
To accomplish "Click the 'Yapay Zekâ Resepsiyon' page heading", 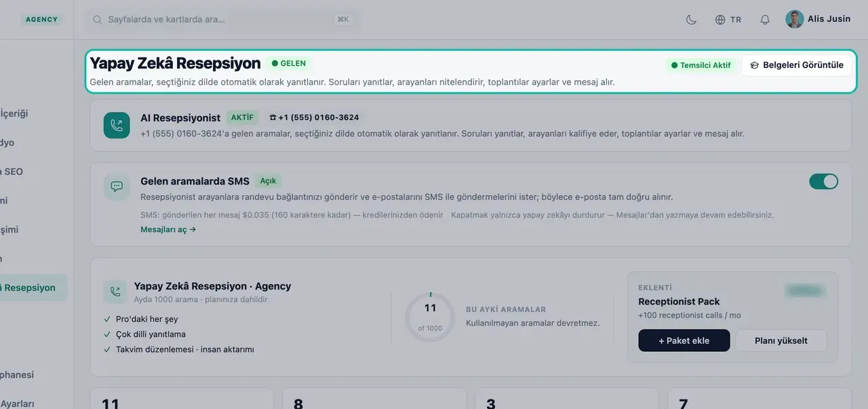I will (175, 63).
